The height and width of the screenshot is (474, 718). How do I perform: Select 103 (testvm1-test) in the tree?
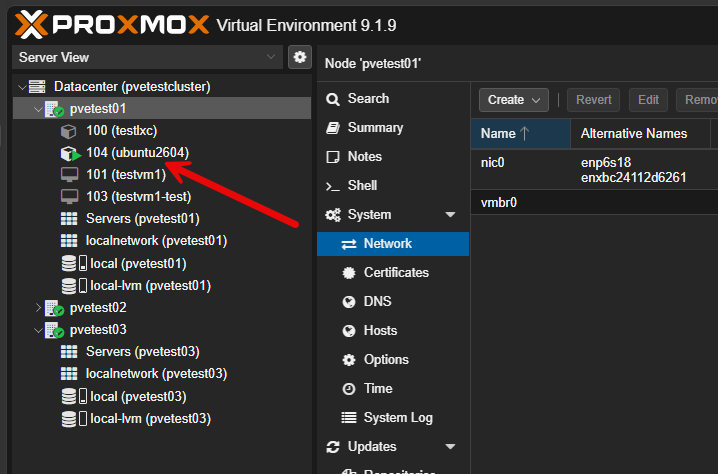[138, 196]
